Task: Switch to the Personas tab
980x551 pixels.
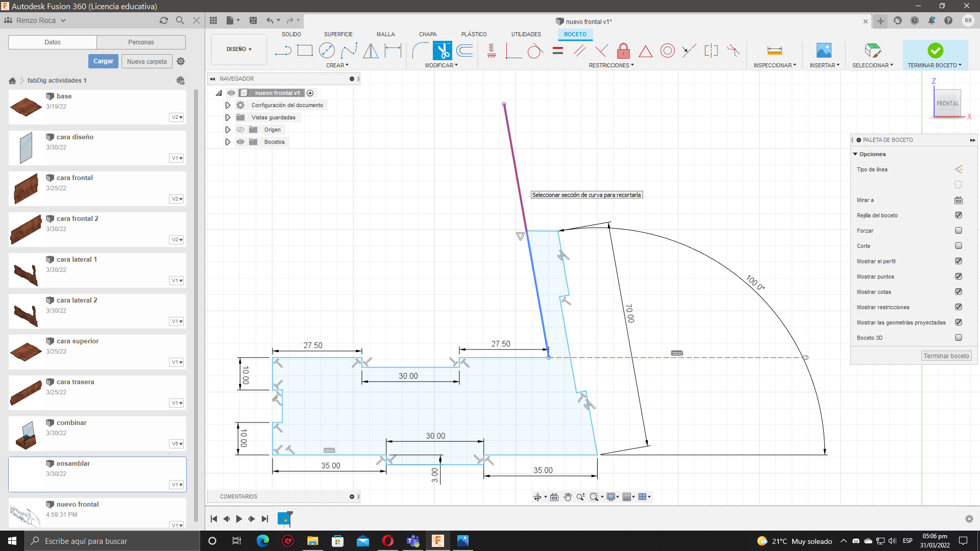Action: 141,42
